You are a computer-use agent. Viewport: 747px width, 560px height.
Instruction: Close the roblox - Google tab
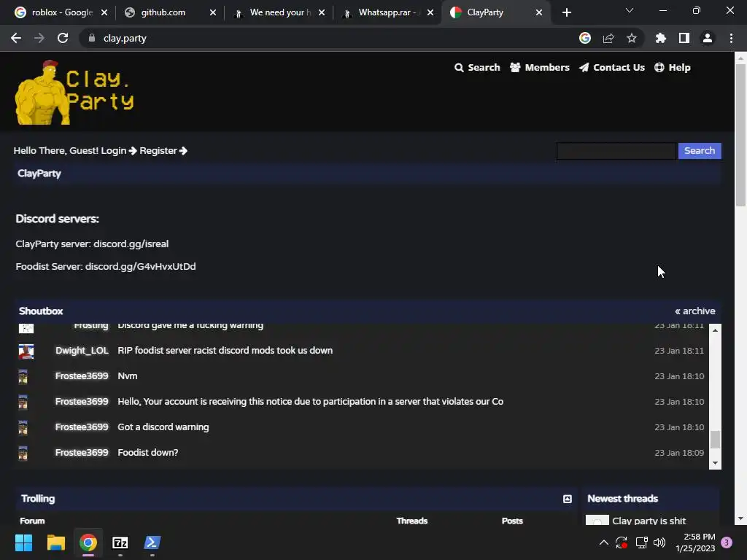tap(104, 12)
